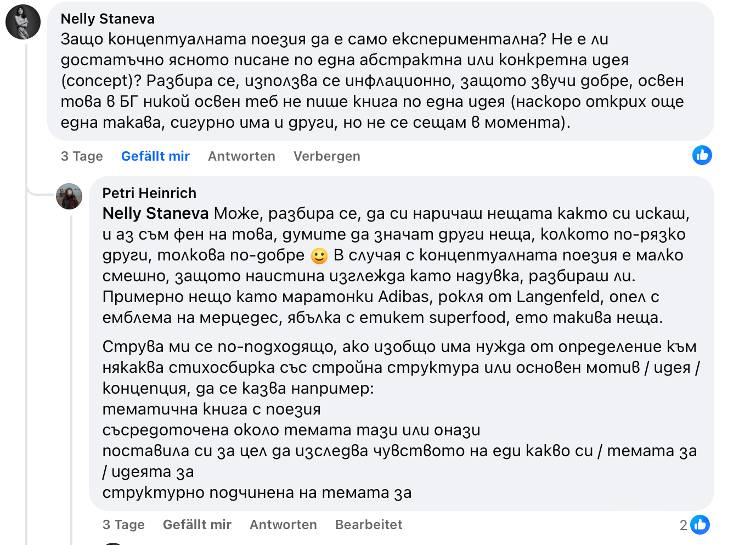Image resolution: width=756 pixels, height=545 pixels.
Task: Open the reaction count 2 on Petri's reply
Action: [683, 525]
